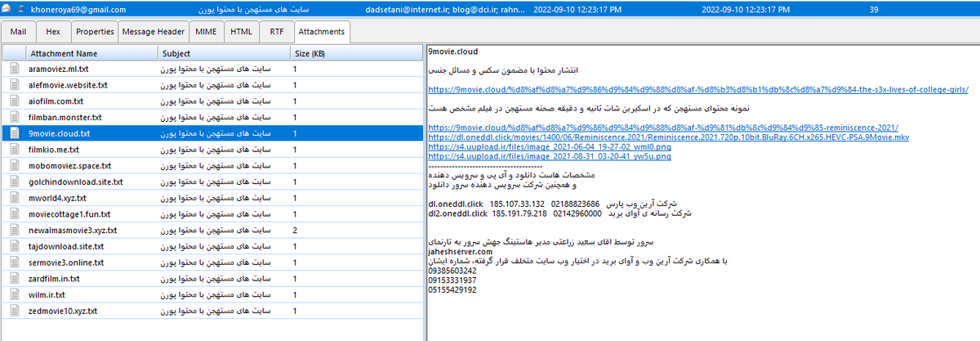980x341 pixels.
Task: Sort by the Size (KB) column header
Action: tap(356, 53)
